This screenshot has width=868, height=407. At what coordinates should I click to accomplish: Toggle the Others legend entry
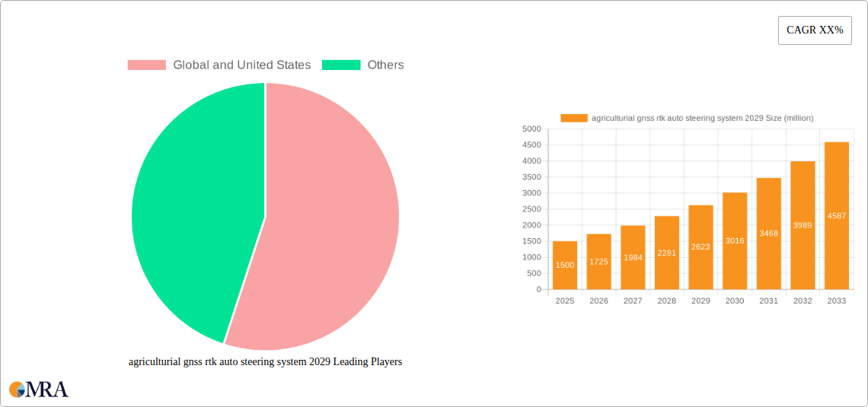pos(385,65)
